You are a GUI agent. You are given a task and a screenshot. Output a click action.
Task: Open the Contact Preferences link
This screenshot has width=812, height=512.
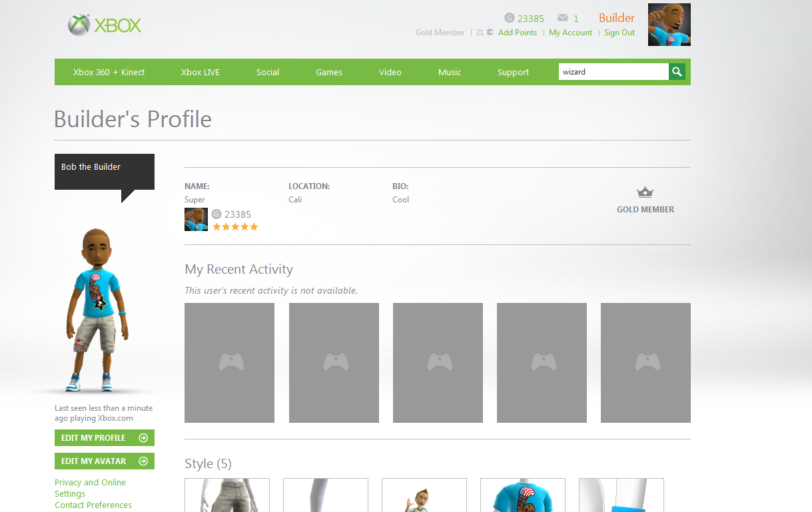(93, 505)
